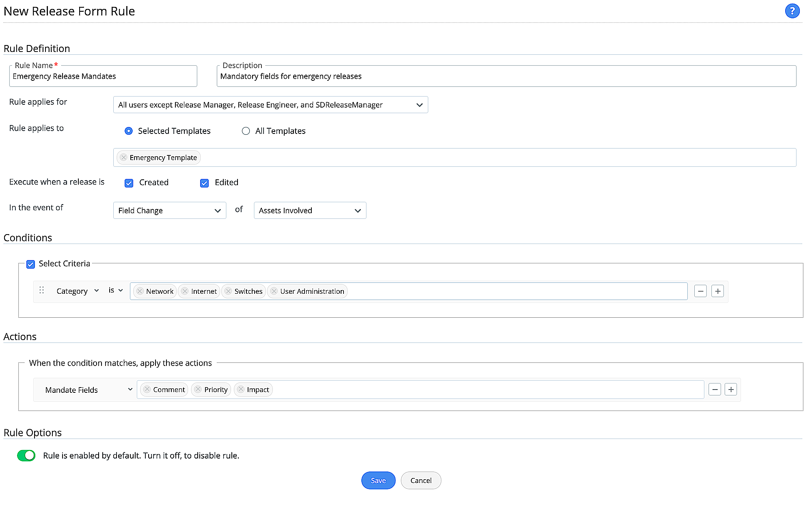
Task: Click into the Description text field
Action: 506,77
